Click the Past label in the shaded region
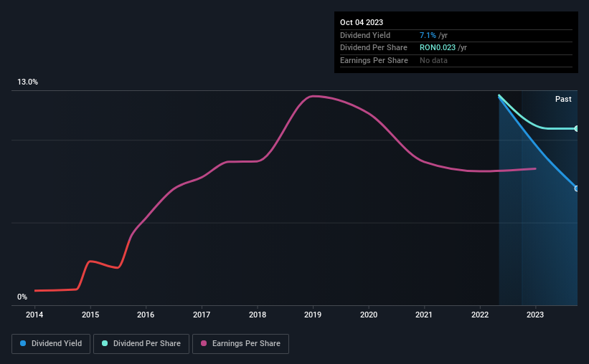Image resolution: width=589 pixels, height=364 pixels. 563,99
